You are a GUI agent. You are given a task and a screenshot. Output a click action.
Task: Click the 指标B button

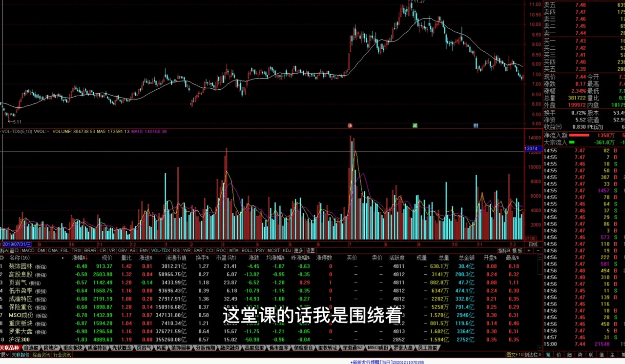(504, 250)
